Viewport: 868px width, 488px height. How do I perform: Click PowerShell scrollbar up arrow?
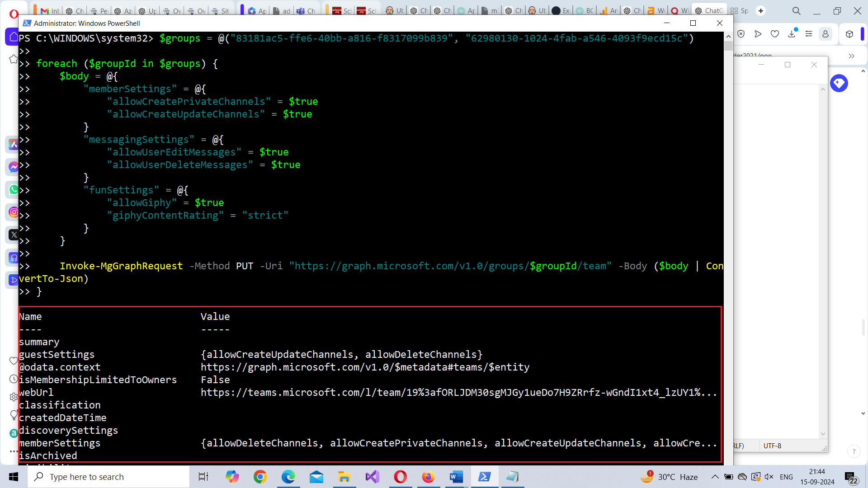[728, 37]
